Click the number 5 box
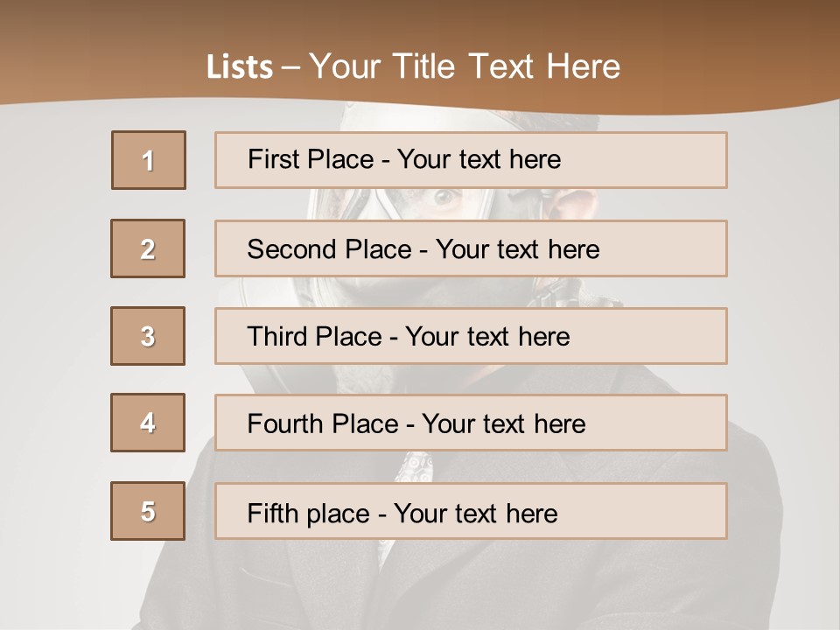The image size is (840, 630). [148, 511]
